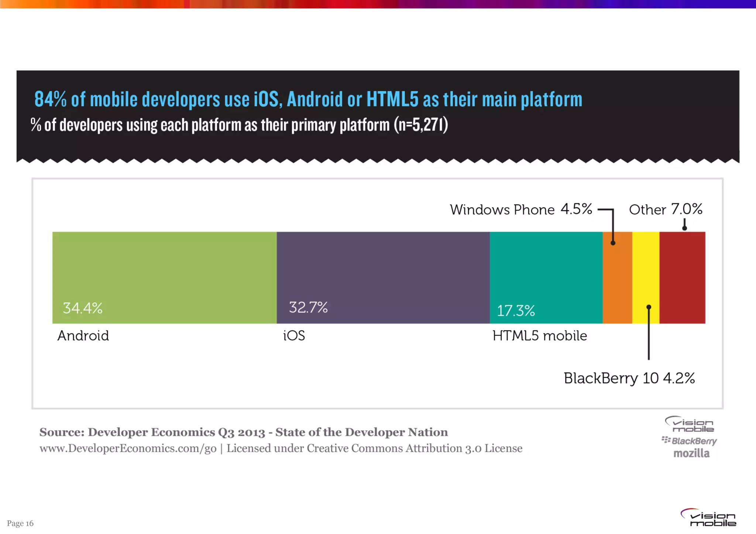Click the purple iOS bar segment
Viewport: 756px width, 534px height.
point(383,278)
